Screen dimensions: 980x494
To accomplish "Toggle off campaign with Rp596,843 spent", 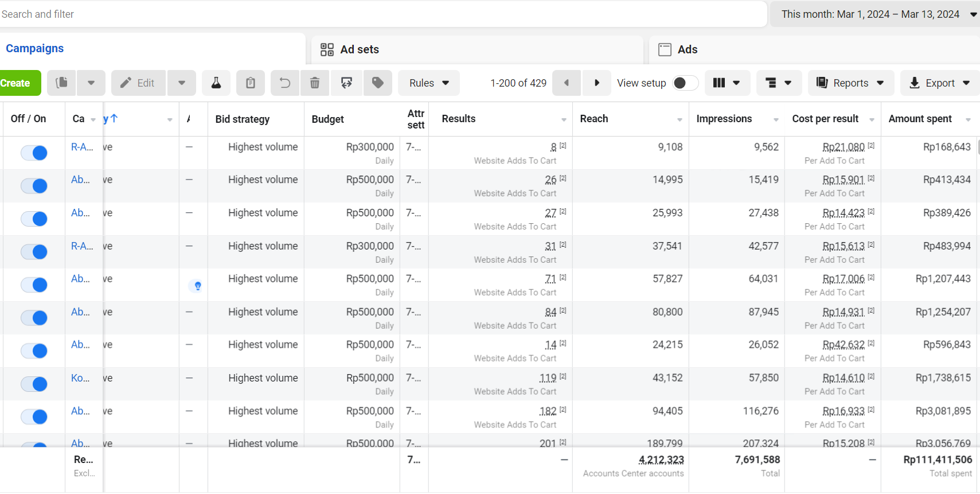I will (34, 351).
